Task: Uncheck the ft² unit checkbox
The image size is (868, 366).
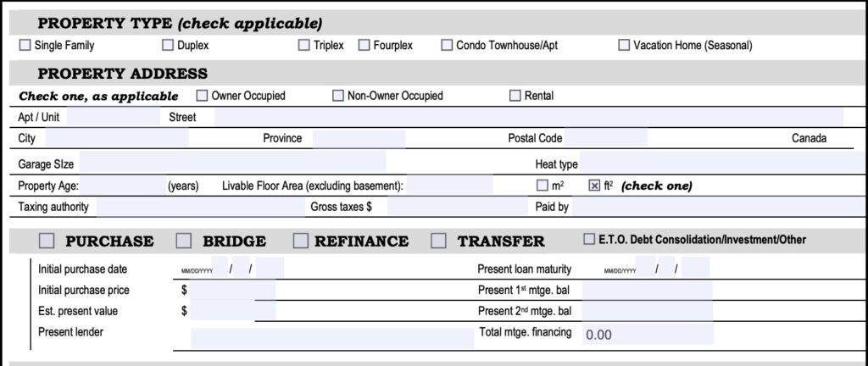Action: coord(594,186)
